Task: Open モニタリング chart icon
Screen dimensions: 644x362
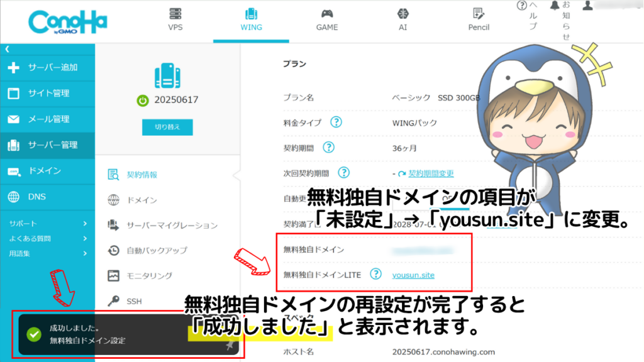Action: click(x=113, y=276)
